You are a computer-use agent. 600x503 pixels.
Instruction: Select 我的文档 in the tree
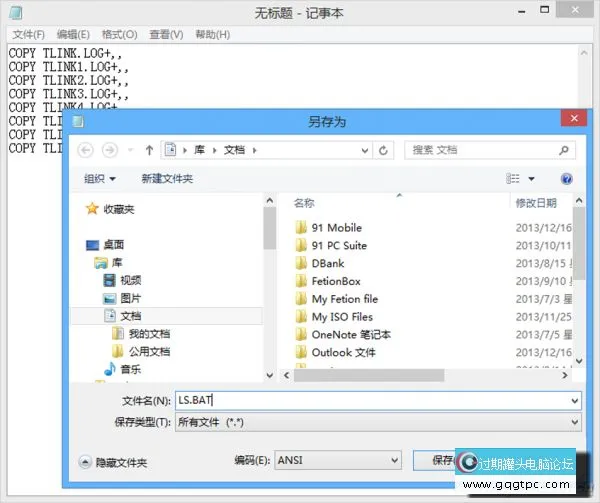tap(149, 334)
